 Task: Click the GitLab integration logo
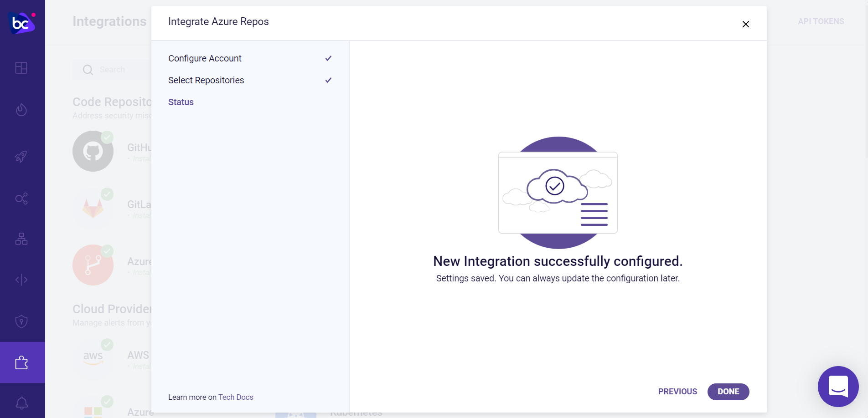pos(93,208)
